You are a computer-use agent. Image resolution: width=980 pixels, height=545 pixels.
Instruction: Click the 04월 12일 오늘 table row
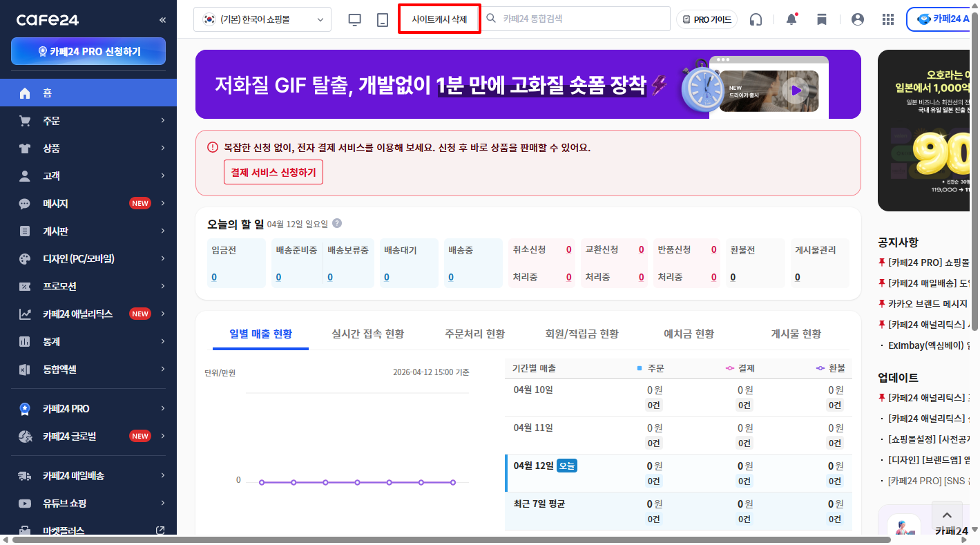pos(678,473)
